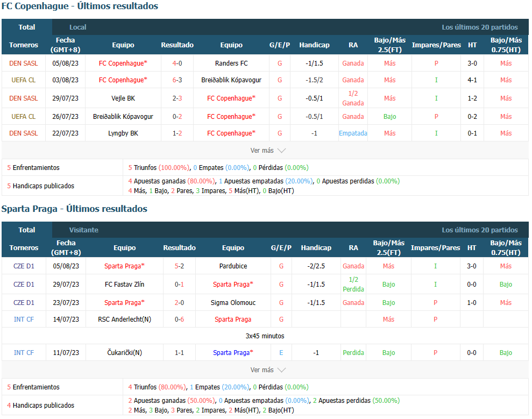This screenshot has height=419, width=532.
Task: Click the 4-0 result against Randers FC
Action: [177, 63]
